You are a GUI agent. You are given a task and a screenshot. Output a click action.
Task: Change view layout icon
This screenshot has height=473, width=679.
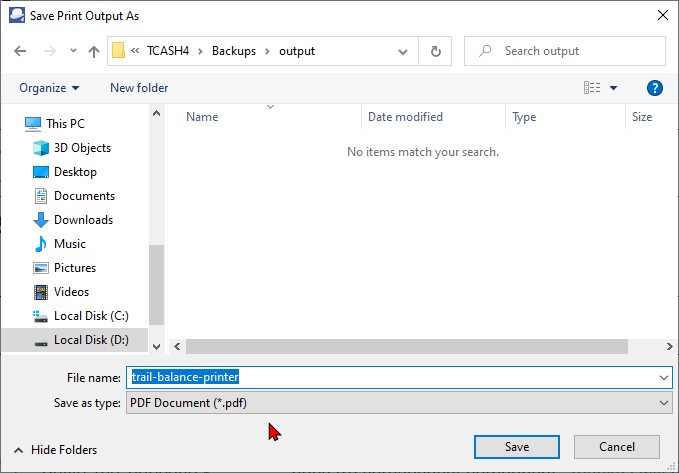pos(593,88)
